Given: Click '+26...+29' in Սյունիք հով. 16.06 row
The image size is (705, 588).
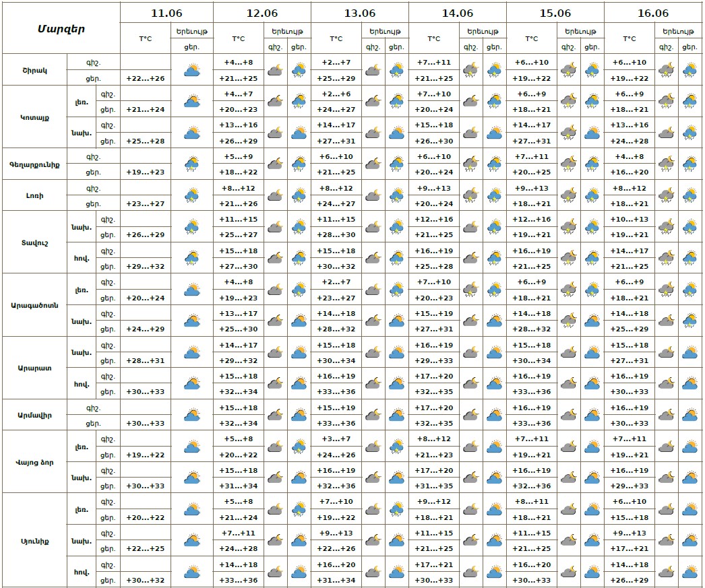Looking at the screenshot, I should pos(630,580).
